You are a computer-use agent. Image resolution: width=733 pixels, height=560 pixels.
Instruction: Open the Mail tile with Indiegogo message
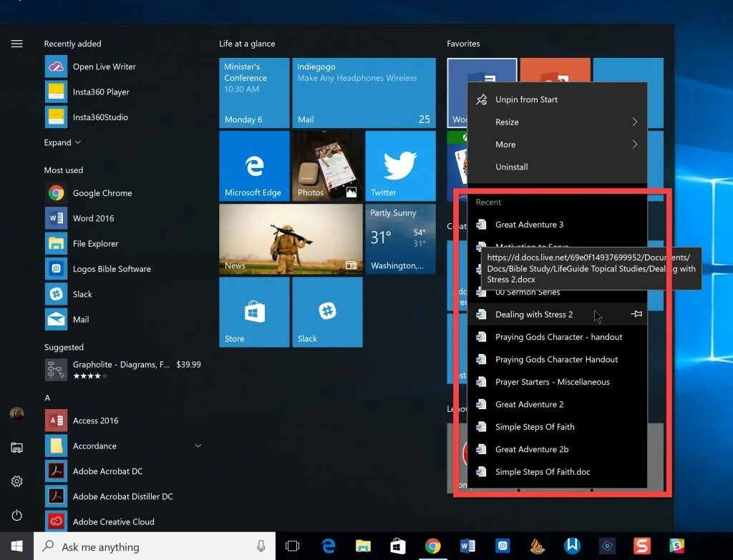point(364,93)
